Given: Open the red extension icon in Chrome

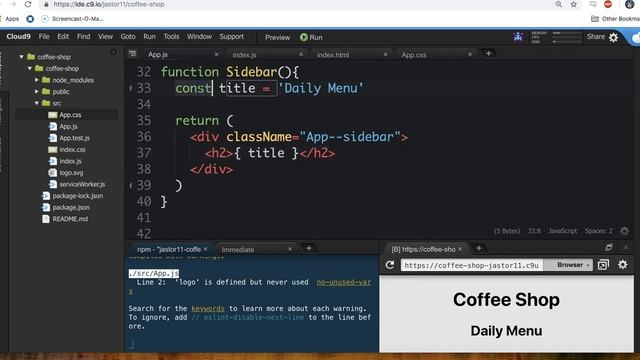Looking at the screenshot, I should [608, 4].
